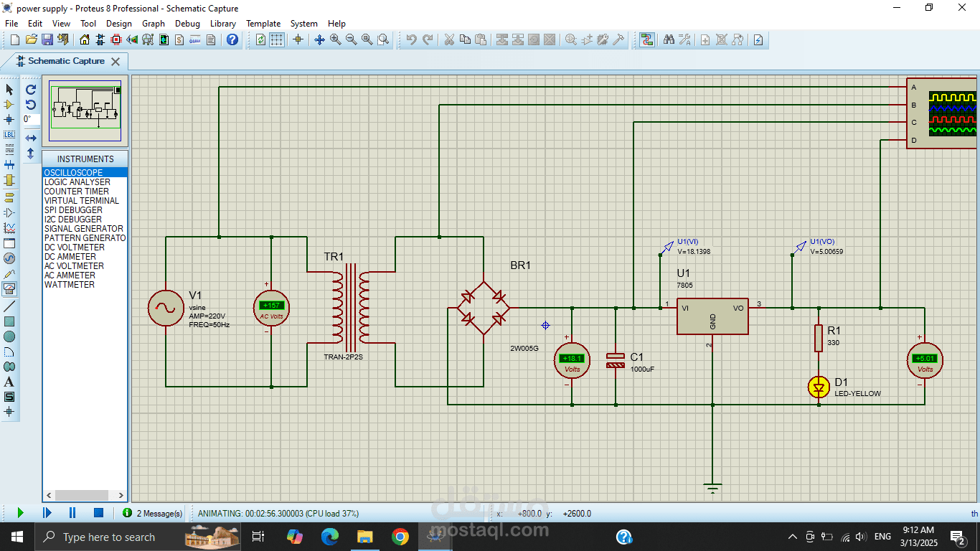Select the Selection Mode arrow tool
The width and height of the screenshot is (980, 551).
coord(9,90)
